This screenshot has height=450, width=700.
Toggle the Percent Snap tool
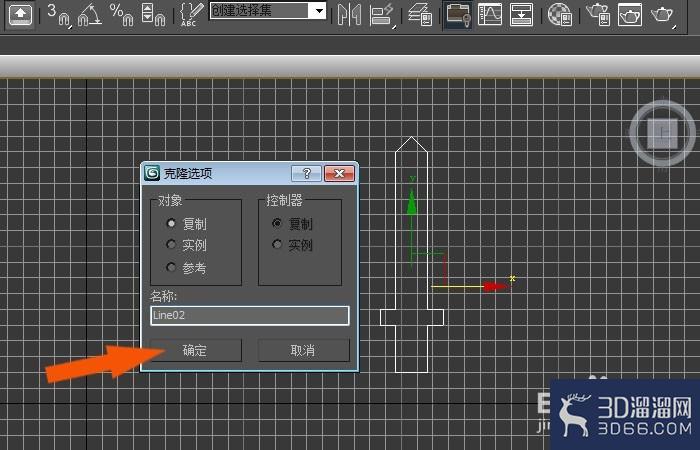tap(122, 15)
